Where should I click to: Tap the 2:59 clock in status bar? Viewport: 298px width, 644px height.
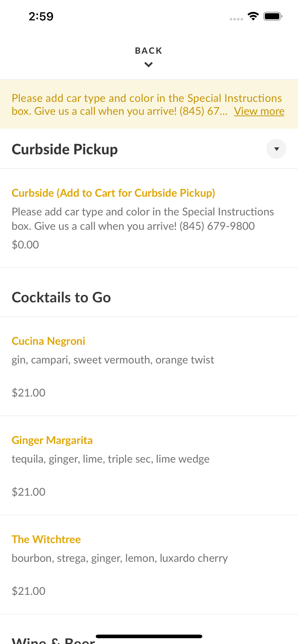(41, 16)
